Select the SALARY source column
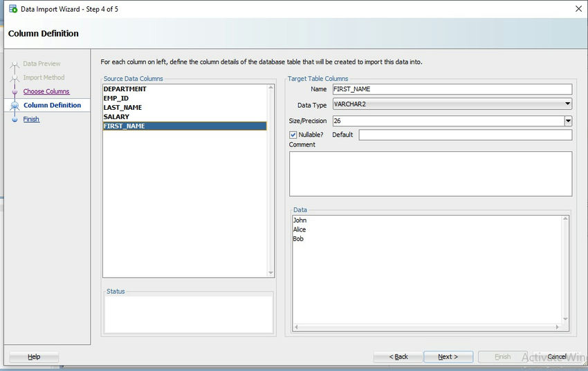The width and height of the screenshot is (588, 371). (185, 117)
